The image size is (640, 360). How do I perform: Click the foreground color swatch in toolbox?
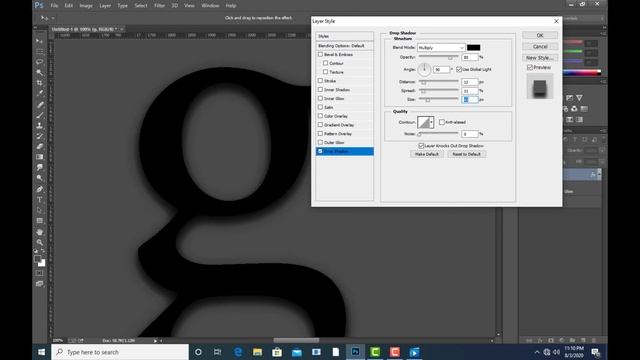[x=38, y=259]
